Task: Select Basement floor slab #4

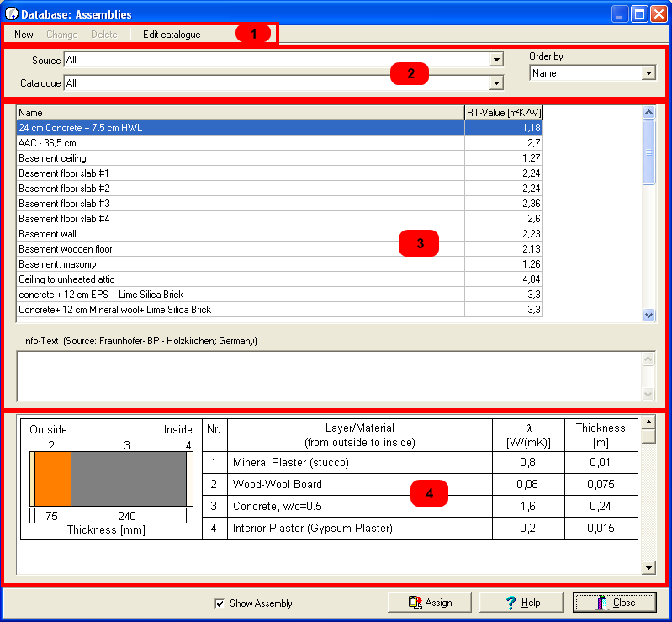Action: point(279,219)
